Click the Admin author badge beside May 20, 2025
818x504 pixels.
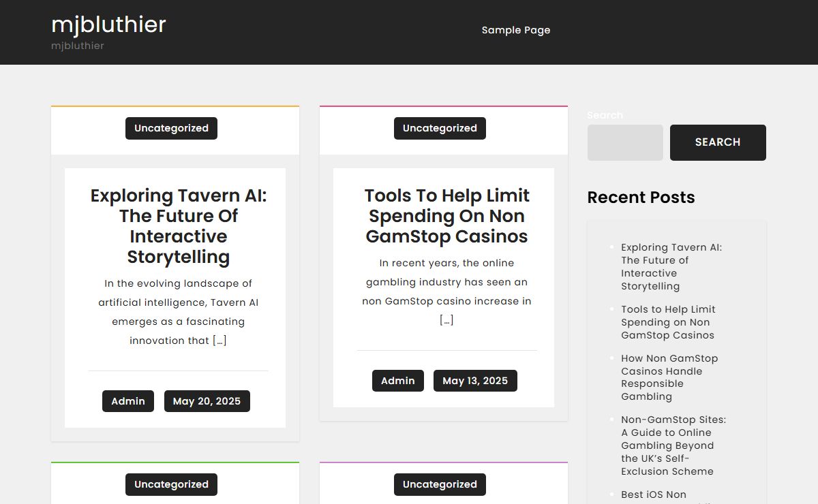point(128,401)
